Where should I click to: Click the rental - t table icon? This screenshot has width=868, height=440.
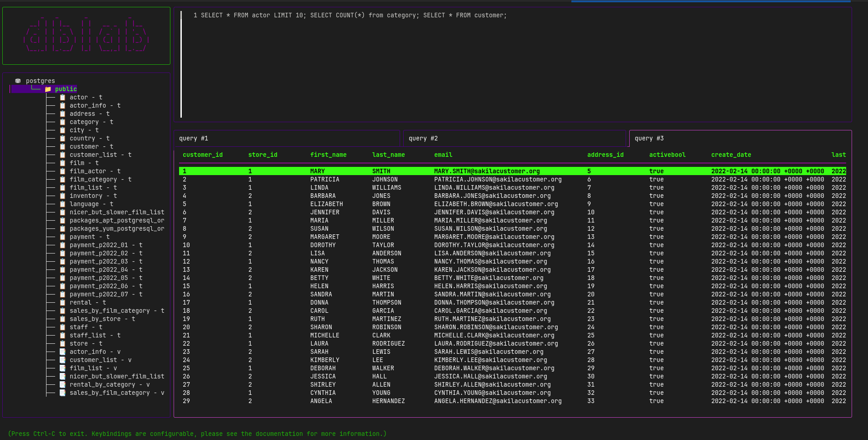pos(62,302)
